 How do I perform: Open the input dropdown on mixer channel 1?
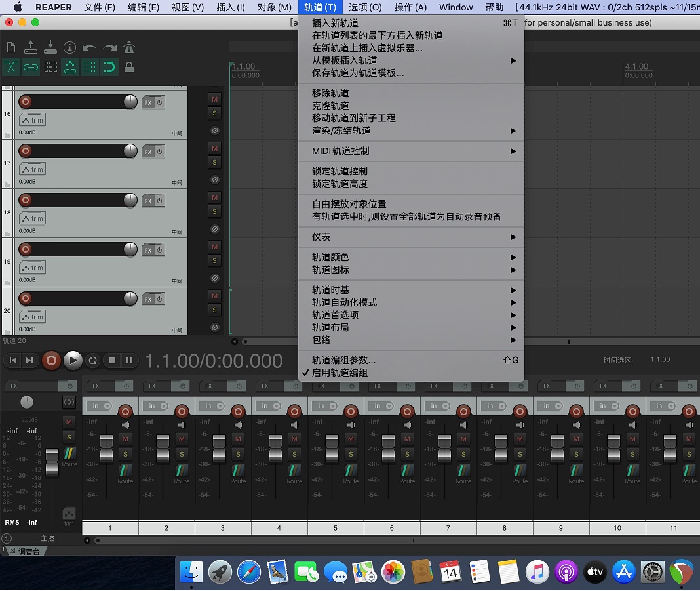pyautogui.click(x=101, y=406)
